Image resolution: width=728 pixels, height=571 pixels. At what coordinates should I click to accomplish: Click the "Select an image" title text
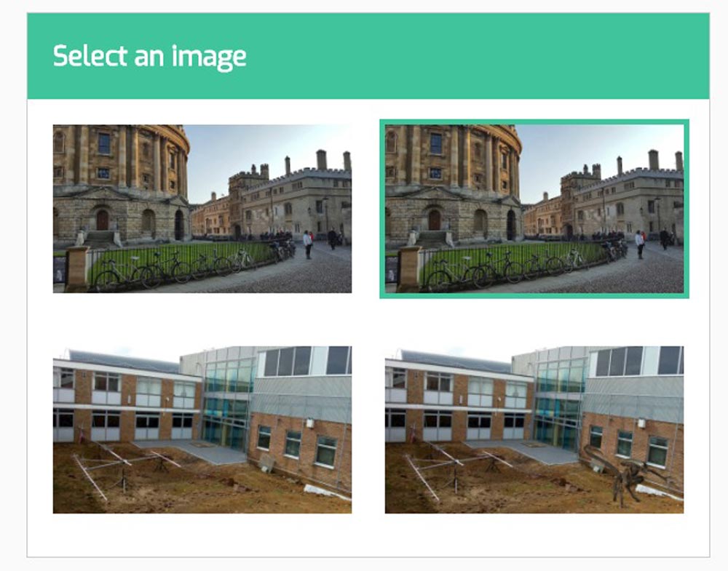(149, 57)
